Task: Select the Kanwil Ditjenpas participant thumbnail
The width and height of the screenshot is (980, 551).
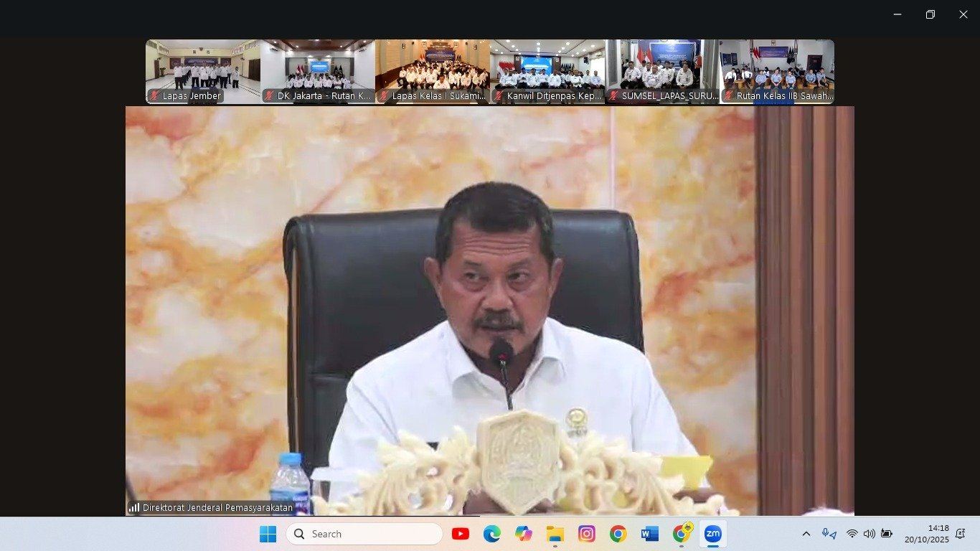Action: point(547,70)
